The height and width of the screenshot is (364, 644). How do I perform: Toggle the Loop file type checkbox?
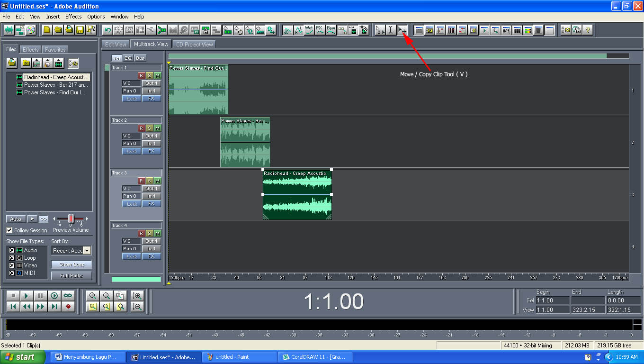(12, 258)
